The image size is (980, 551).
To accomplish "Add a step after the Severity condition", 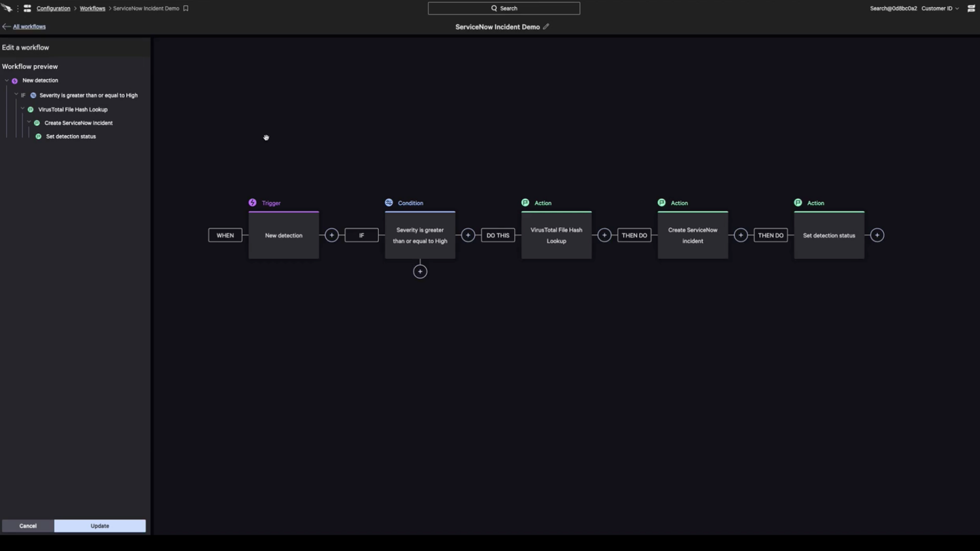I will tap(468, 235).
